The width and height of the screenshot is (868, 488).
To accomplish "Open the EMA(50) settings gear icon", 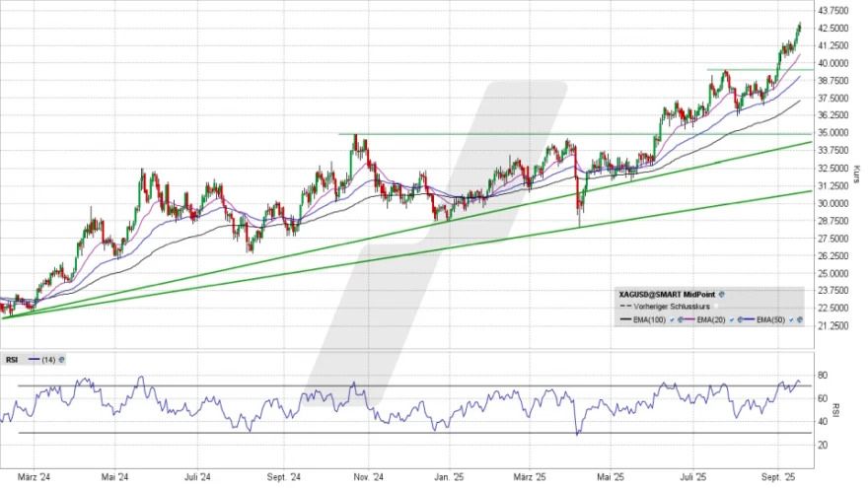I will (799, 320).
